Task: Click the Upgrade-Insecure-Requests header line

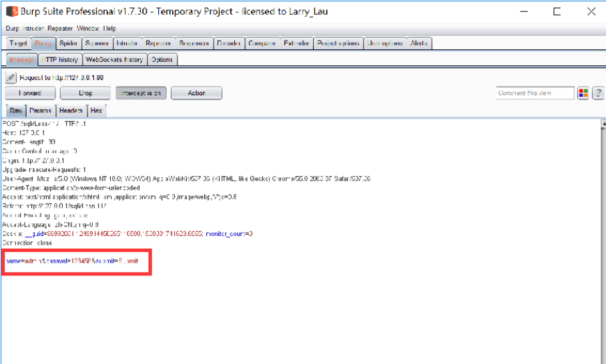Action: pos(44,170)
